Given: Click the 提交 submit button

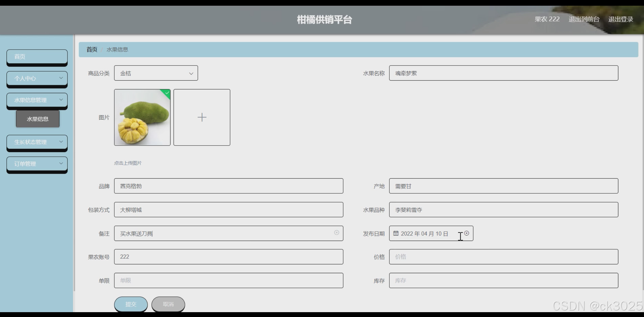Looking at the screenshot, I should click(x=131, y=304).
